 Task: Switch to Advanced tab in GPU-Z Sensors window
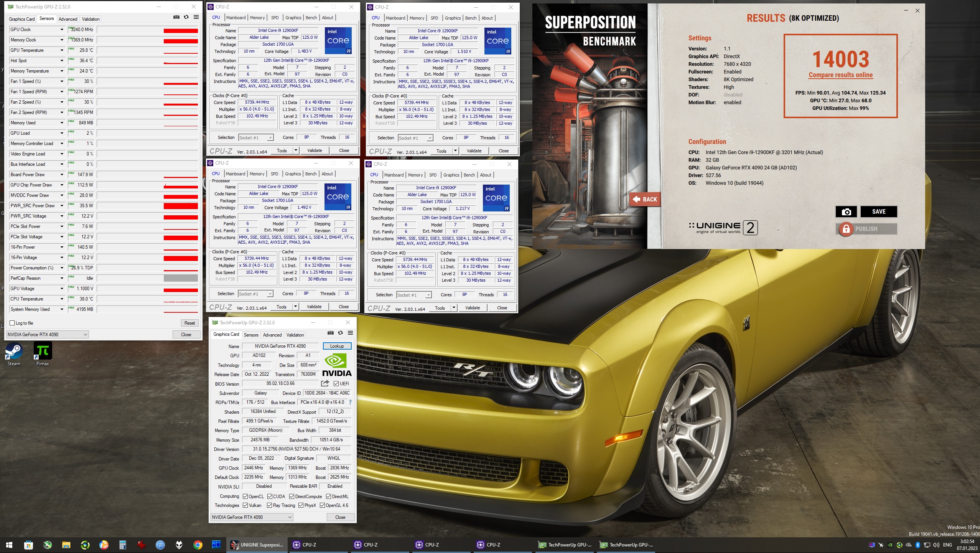pyautogui.click(x=68, y=19)
